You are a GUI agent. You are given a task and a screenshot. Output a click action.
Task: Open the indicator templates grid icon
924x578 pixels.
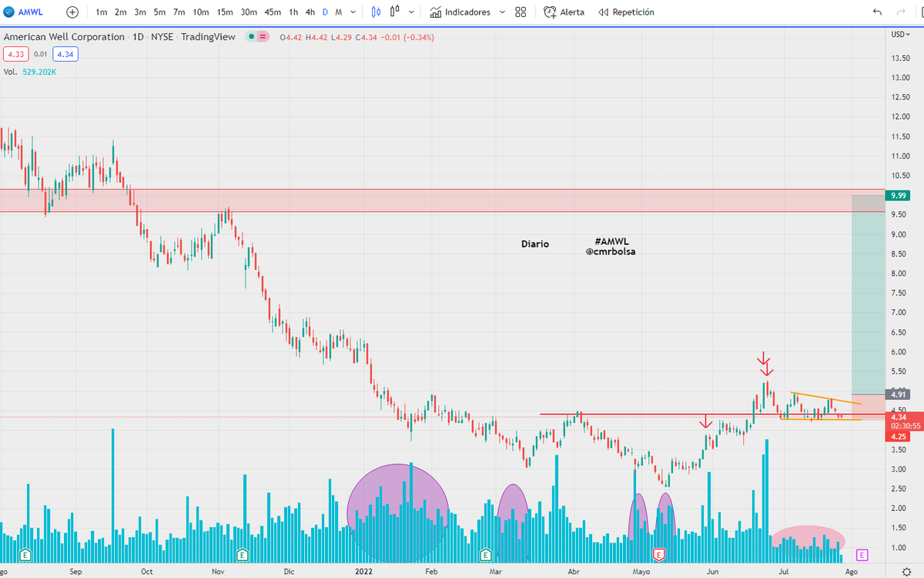tap(521, 12)
